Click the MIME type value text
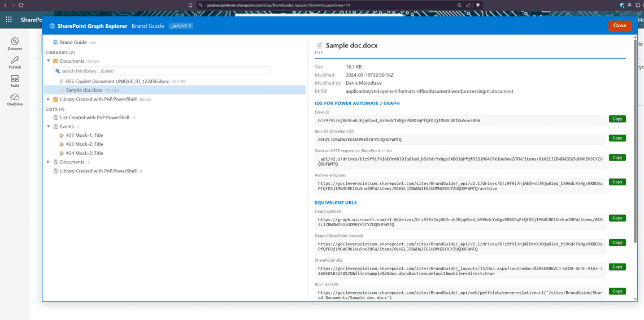Screen dimensions: 644x320 point(429,92)
